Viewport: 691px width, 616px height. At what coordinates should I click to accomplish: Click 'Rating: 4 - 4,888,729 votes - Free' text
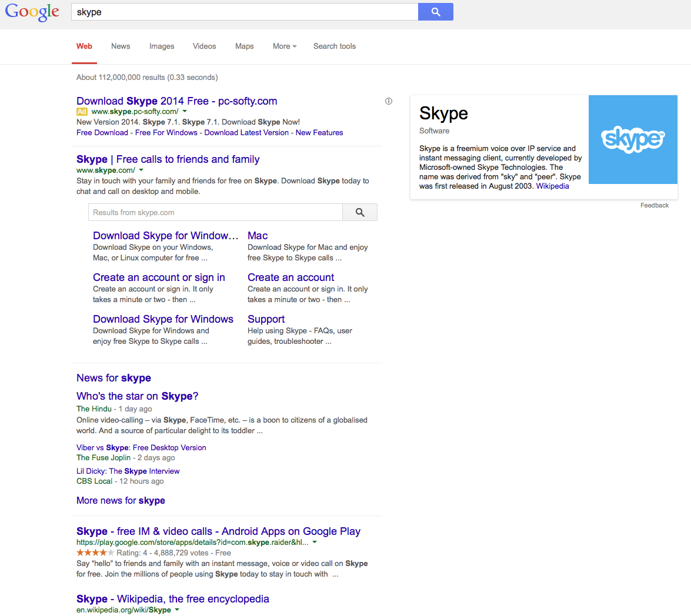pos(173,553)
